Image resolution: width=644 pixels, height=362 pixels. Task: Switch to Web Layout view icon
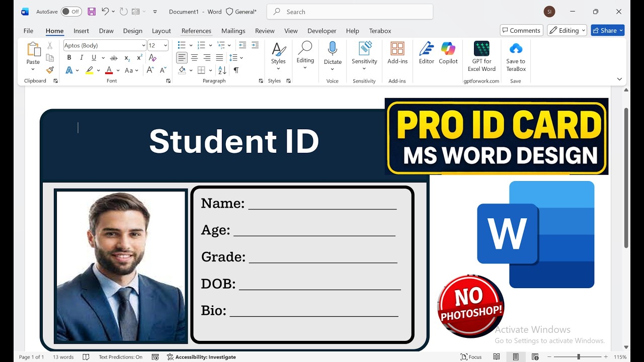click(535, 357)
